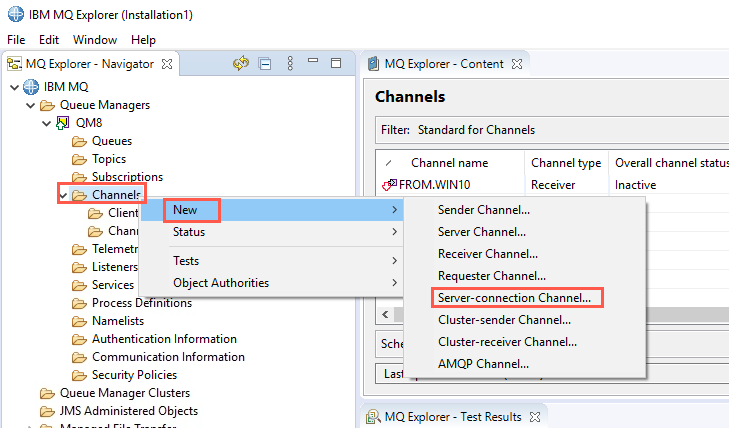Choose Status in the context menu
Screen dimensions: 729x428
(272, 232)
